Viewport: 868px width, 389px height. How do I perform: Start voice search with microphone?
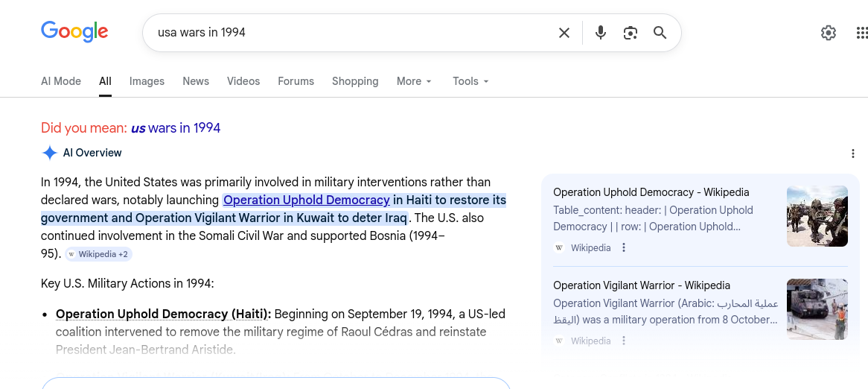(601, 33)
